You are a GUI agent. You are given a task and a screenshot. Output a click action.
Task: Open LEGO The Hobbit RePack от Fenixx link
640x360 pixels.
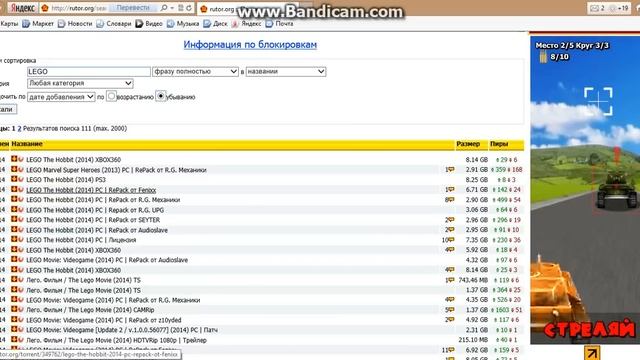91,190
